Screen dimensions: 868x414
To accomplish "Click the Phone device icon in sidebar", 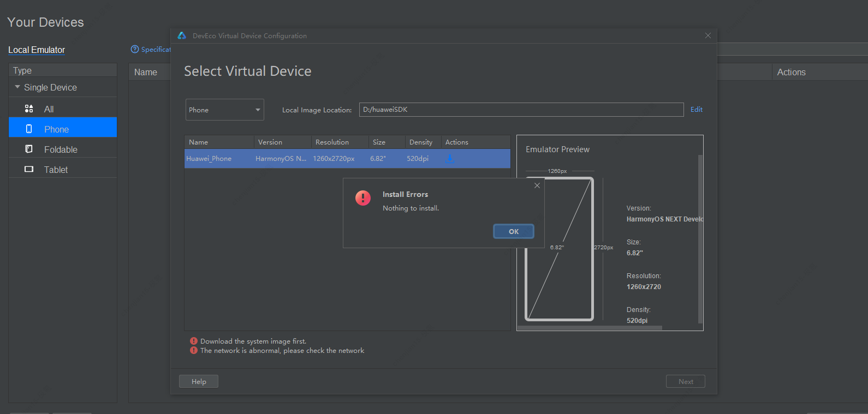I will click(x=29, y=129).
